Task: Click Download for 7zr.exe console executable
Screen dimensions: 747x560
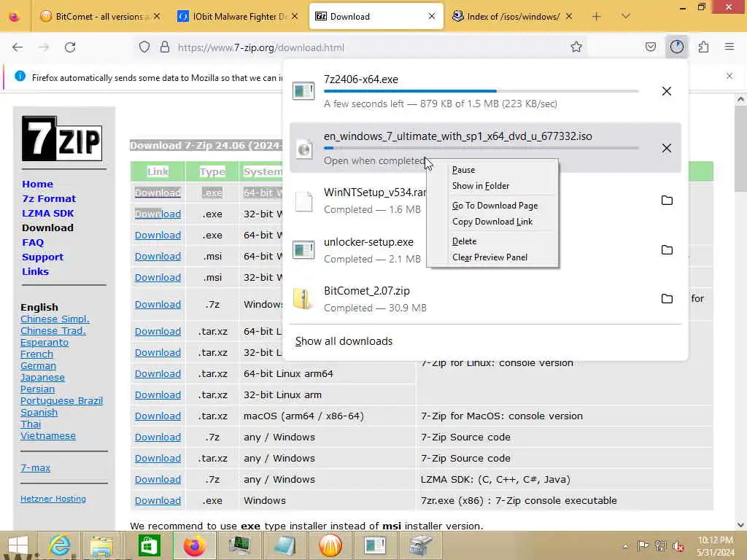Action: [158, 501]
